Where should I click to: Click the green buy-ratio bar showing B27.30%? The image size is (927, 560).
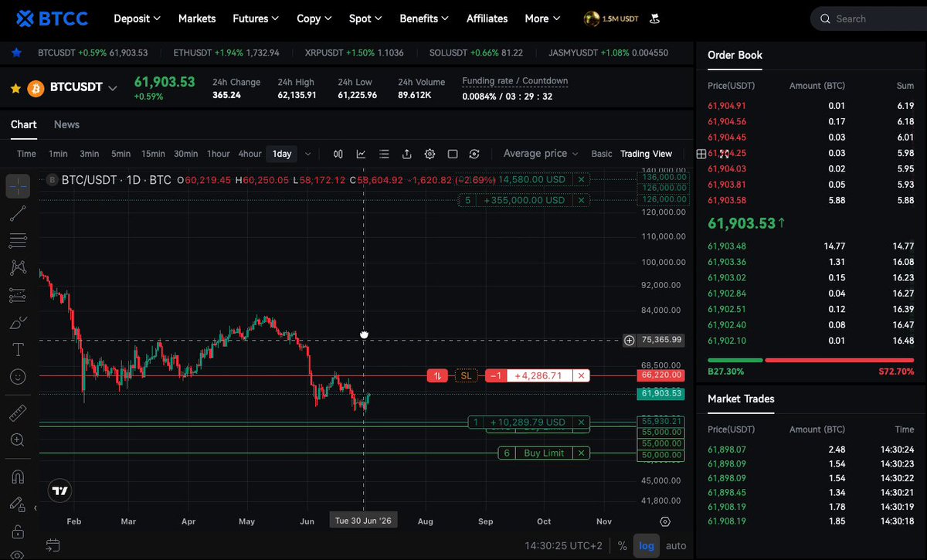click(x=735, y=360)
